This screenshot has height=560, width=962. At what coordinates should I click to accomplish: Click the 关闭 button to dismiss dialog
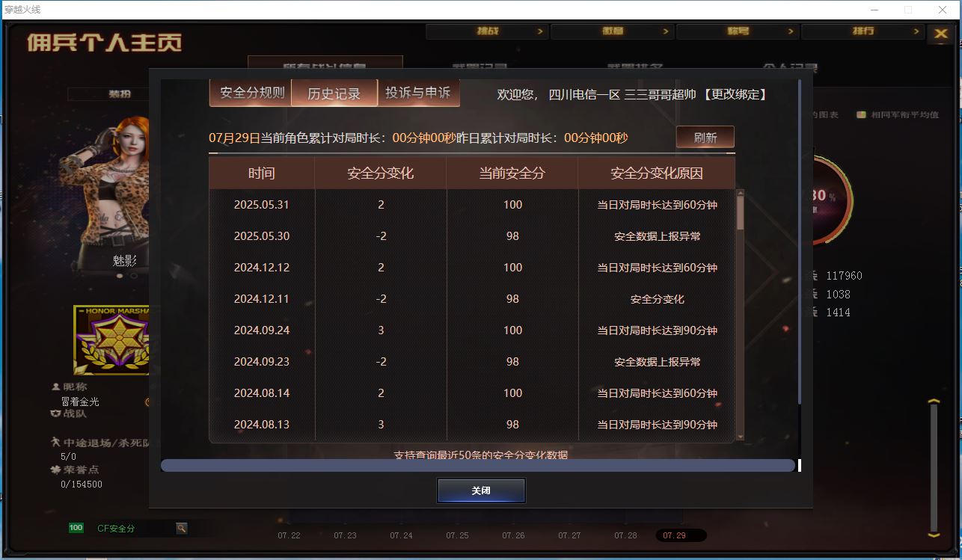click(x=481, y=490)
